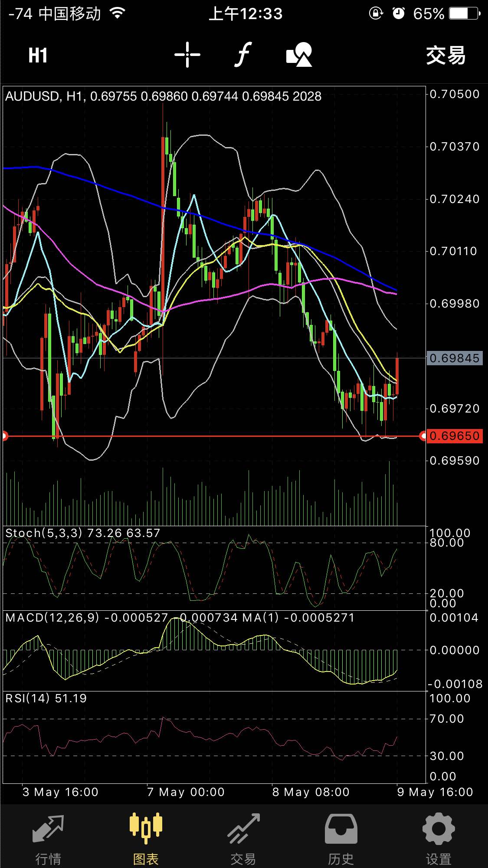Select the 图表 chart tab
Image resolution: width=488 pixels, height=868 pixels.
[x=146, y=839]
